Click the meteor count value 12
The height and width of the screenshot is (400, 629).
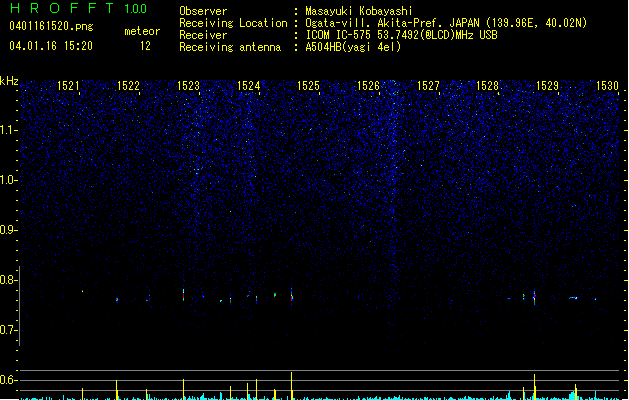coord(145,46)
